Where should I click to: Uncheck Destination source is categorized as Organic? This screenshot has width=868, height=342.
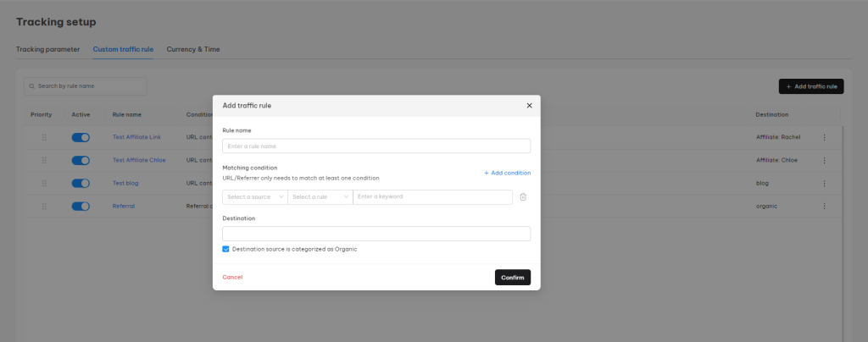pyautogui.click(x=225, y=249)
